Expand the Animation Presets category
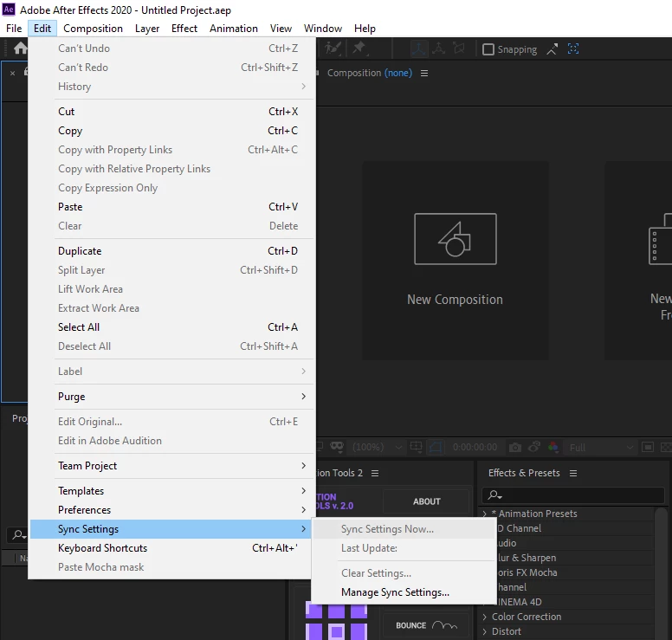Screen dimensions: 672x640 point(485,514)
